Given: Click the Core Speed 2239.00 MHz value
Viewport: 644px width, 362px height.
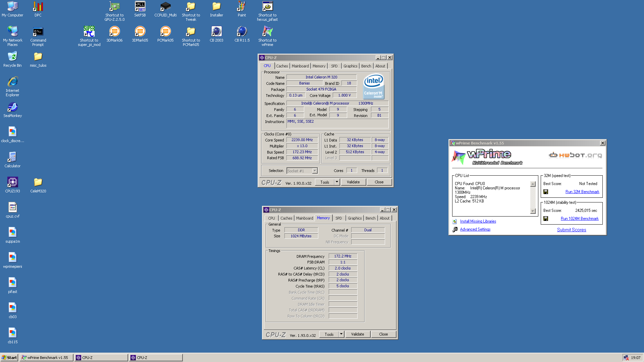Looking at the screenshot, I should (302, 140).
